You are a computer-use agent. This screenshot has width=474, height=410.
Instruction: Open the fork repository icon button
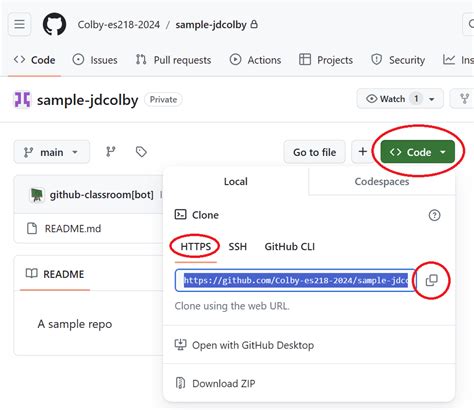pos(464,99)
